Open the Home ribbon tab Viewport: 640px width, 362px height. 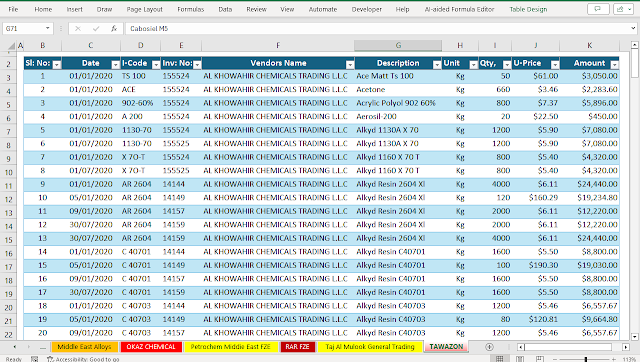coord(43,9)
